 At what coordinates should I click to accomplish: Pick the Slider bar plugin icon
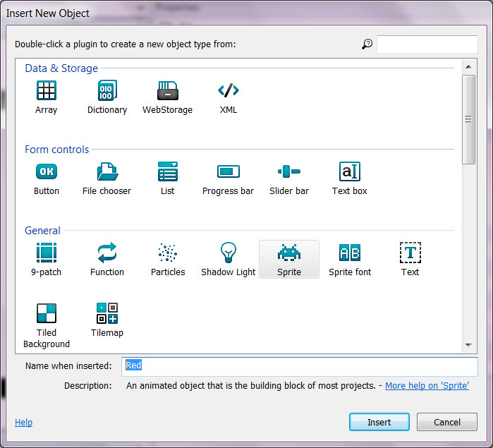289,172
